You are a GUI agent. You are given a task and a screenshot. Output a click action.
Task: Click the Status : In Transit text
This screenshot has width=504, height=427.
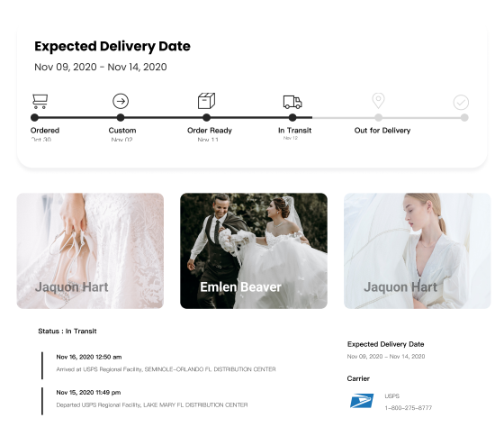(x=67, y=332)
